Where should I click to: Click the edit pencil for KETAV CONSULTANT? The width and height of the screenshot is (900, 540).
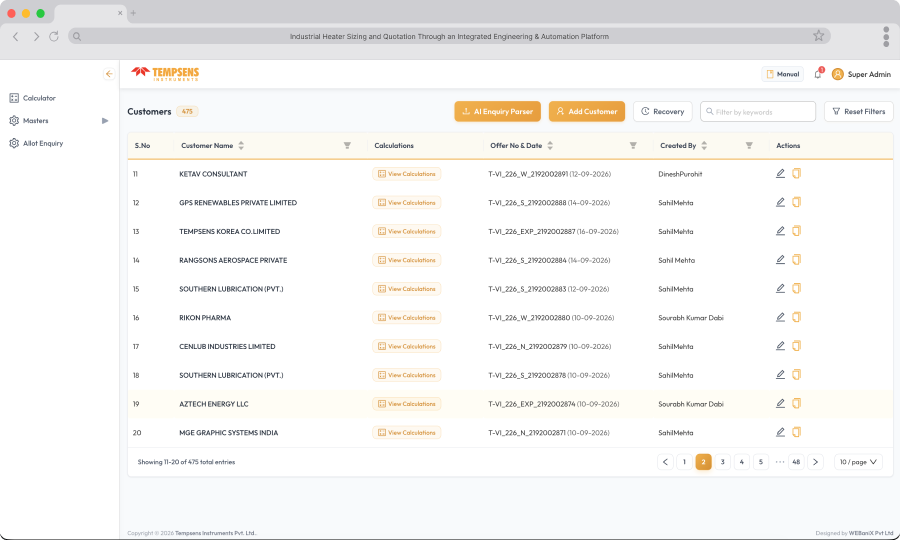pos(780,173)
